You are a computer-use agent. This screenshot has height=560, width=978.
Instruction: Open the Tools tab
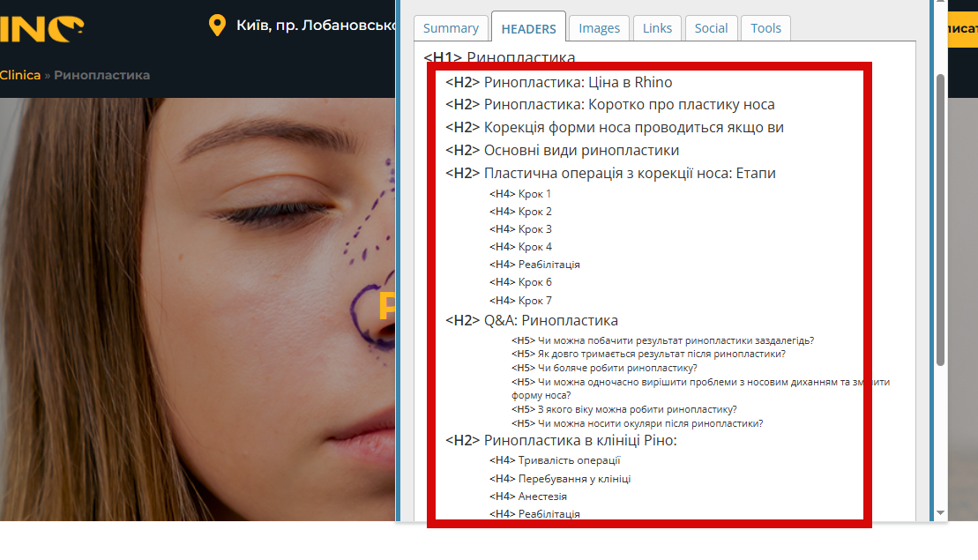[765, 28]
